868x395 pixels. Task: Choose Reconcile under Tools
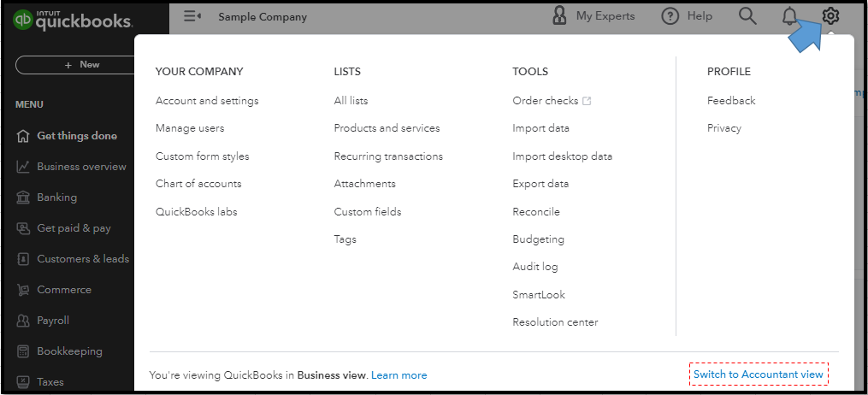click(x=536, y=212)
